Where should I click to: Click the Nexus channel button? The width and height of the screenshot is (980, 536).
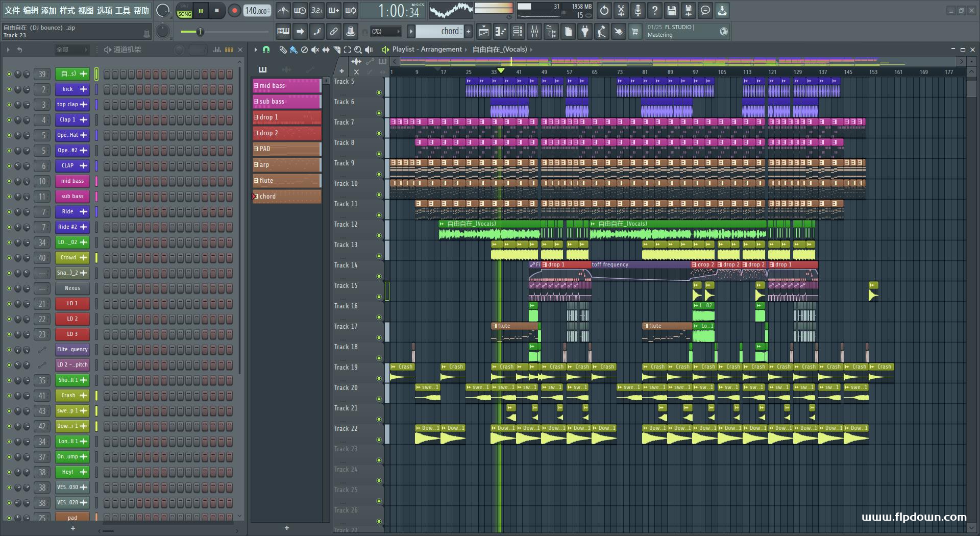tap(72, 288)
